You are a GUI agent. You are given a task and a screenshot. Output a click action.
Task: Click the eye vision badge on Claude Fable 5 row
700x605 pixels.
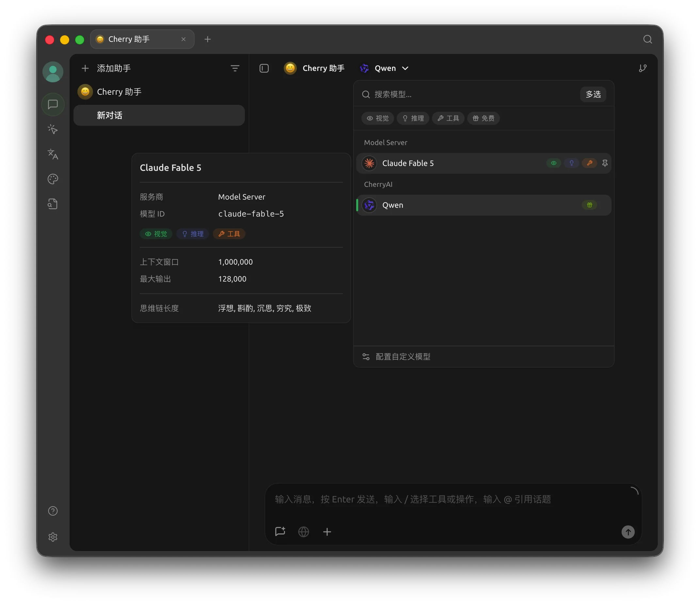(553, 163)
